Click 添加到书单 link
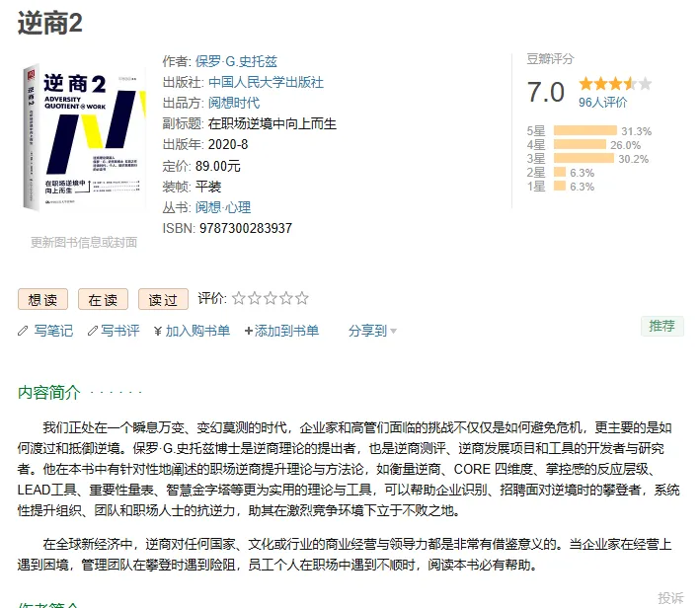 [x=286, y=331]
